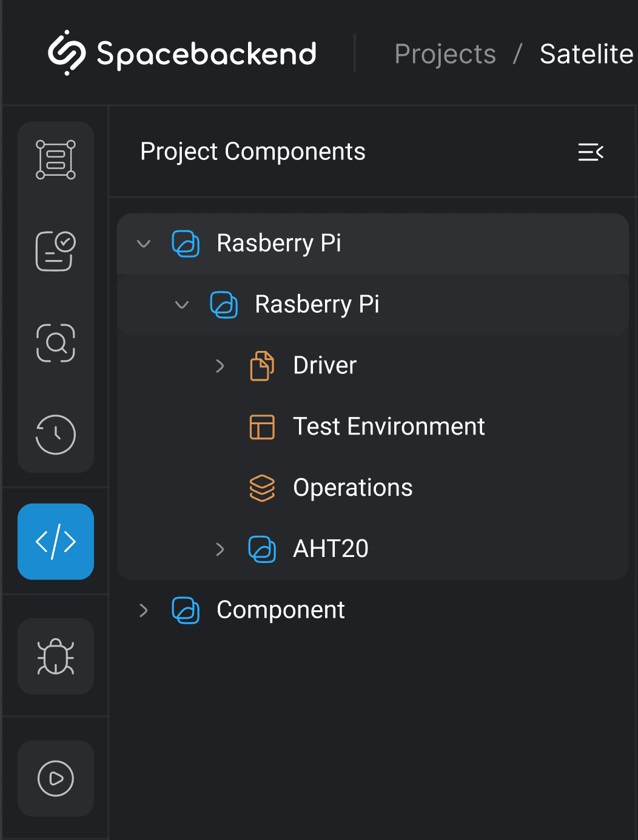The image size is (638, 840).
Task: Open the search scan sidebar icon
Action: point(56,343)
